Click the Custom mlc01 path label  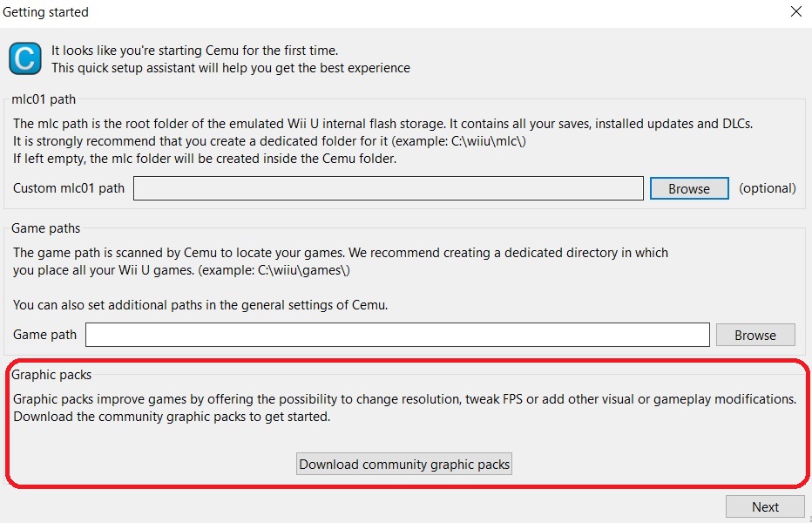tap(69, 188)
